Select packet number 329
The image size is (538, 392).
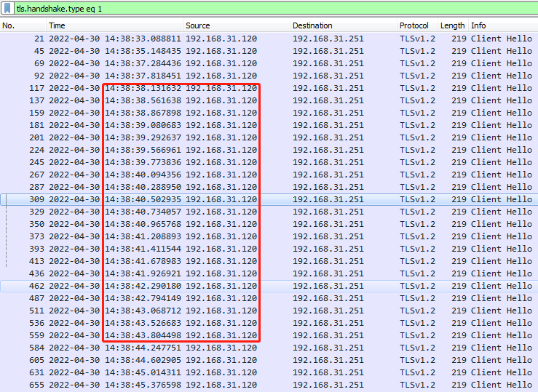tap(269, 212)
